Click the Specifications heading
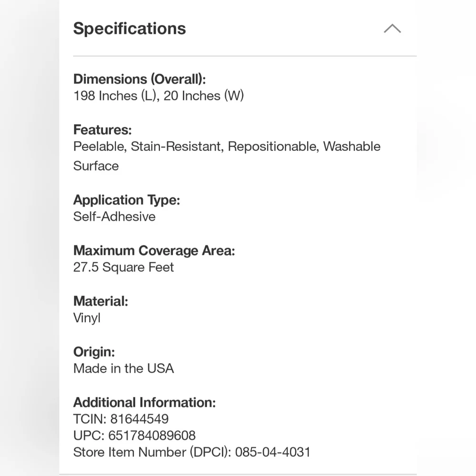 click(129, 29)
